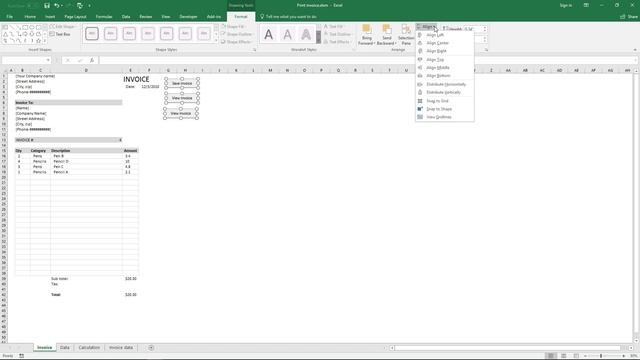Click the Page Layout view status bar icon
The width and height of the screenshot is (640, 360).
click(564, 356)
